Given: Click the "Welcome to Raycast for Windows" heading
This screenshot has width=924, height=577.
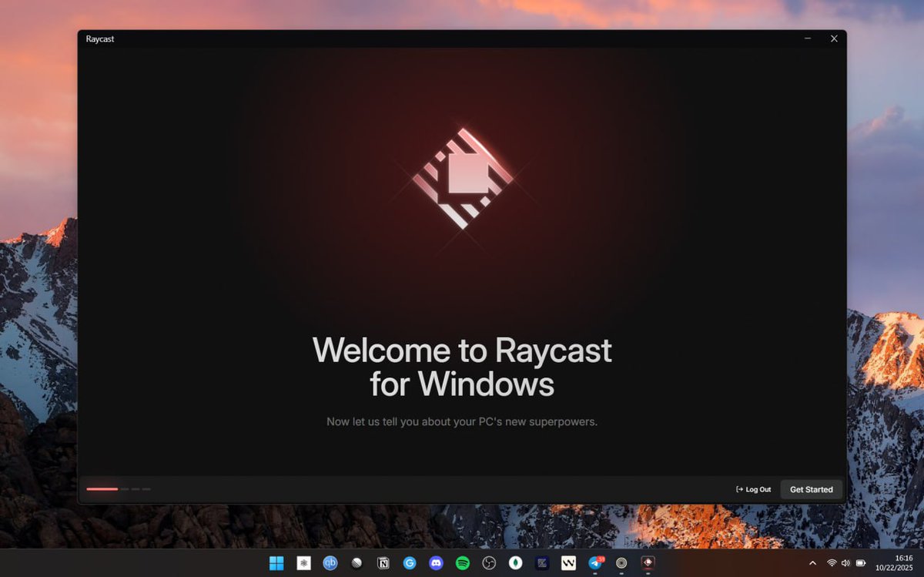Looking at the screenshot, I should (x=462, y=367).
